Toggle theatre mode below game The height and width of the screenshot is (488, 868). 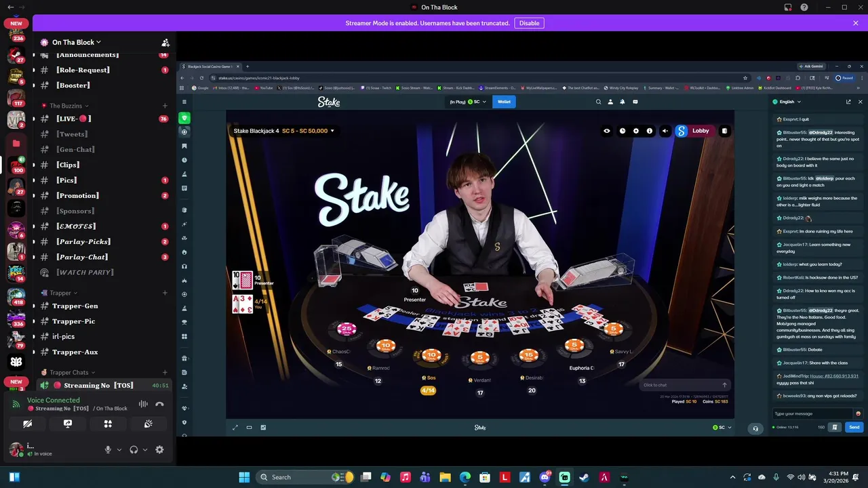coord(249,428)
